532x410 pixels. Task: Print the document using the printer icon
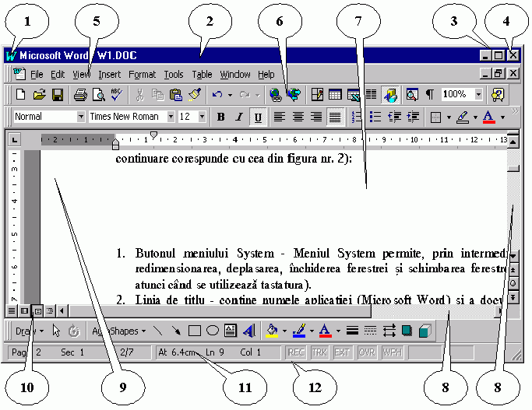tap(80, 95)
